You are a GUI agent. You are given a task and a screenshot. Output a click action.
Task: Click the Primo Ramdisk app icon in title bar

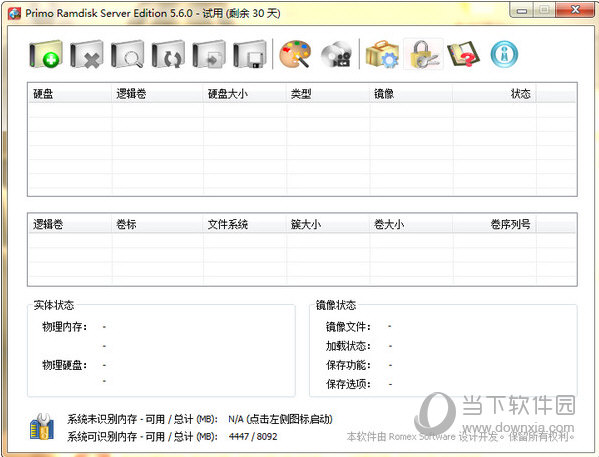(x=15, y=13)
